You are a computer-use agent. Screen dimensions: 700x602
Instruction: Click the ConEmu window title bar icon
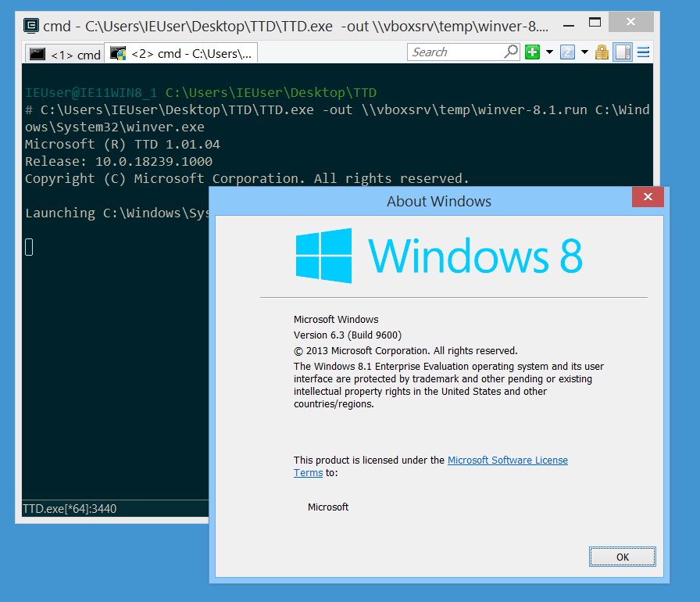pyautogui.click(x=31, y=26)
